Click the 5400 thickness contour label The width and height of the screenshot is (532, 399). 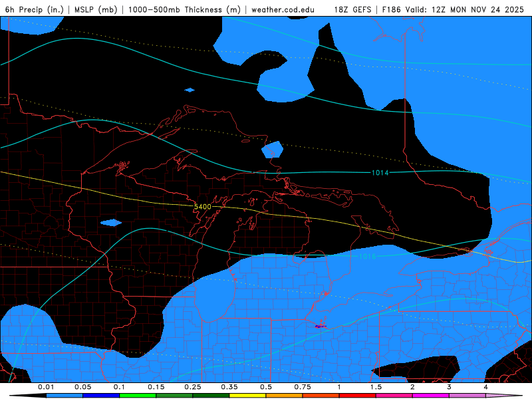click(x=203, y=207)
